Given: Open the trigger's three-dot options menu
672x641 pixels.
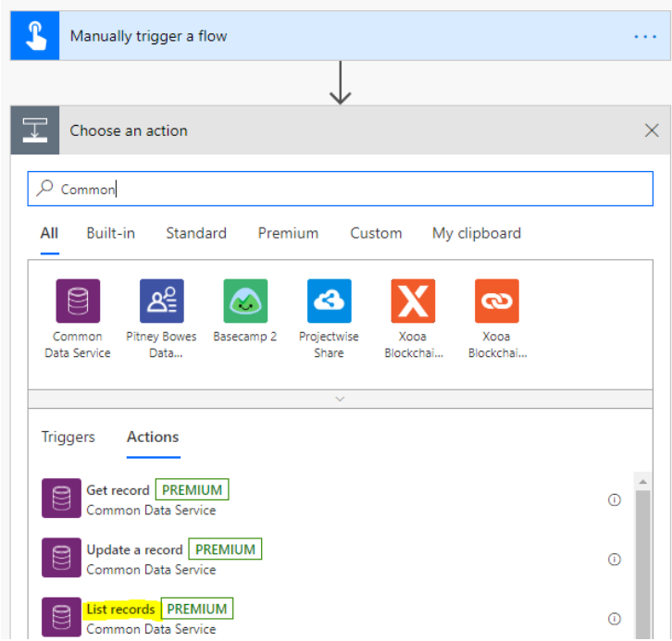Looking at the screenshot, I should [x=645, y=37].
